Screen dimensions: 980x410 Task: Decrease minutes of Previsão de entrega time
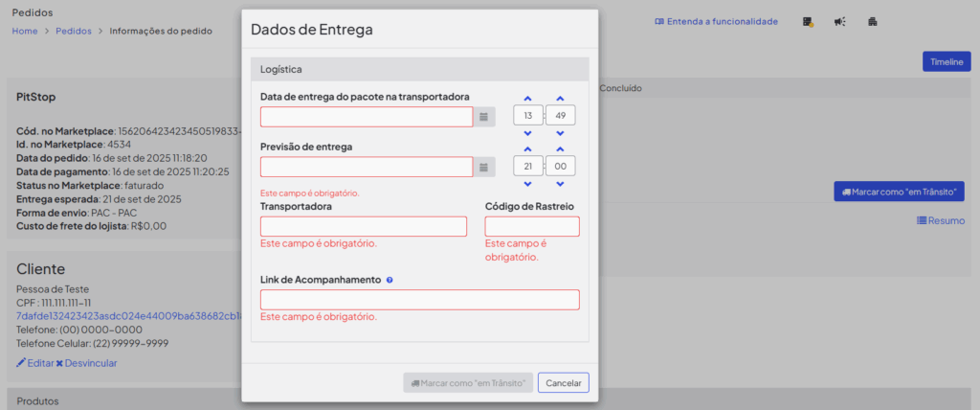[x=560, y=184]
